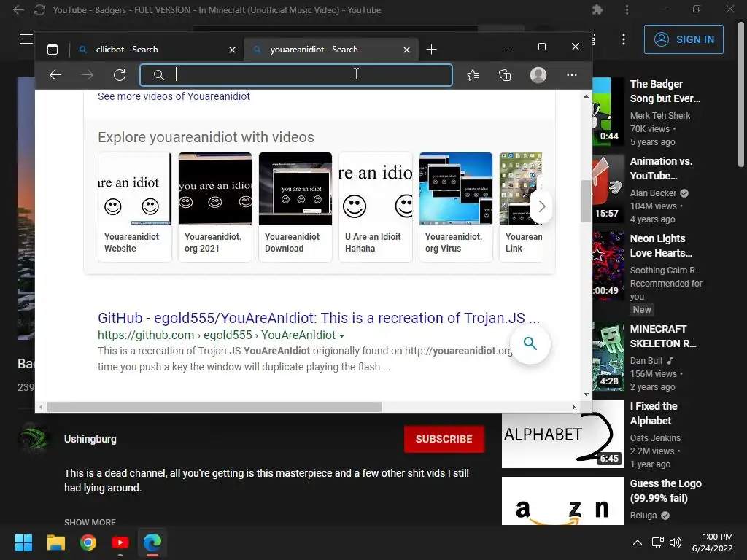Open Edge tab actions menu icon
The image size is (747, 560).
53,50
